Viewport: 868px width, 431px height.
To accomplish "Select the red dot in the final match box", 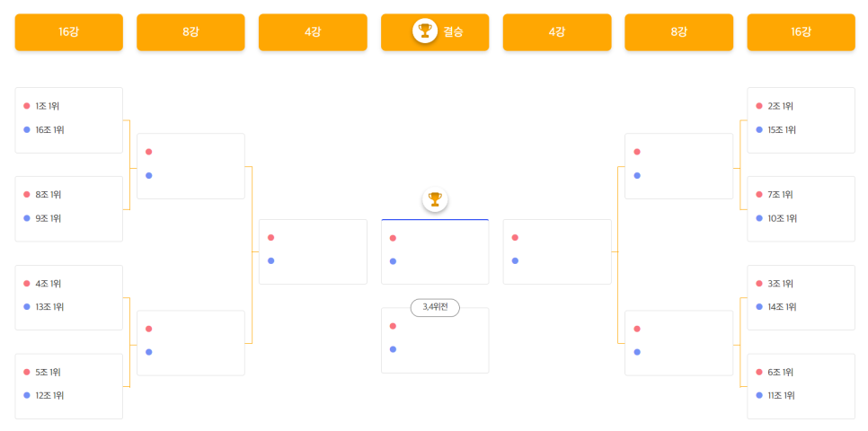I will (393, 238).
